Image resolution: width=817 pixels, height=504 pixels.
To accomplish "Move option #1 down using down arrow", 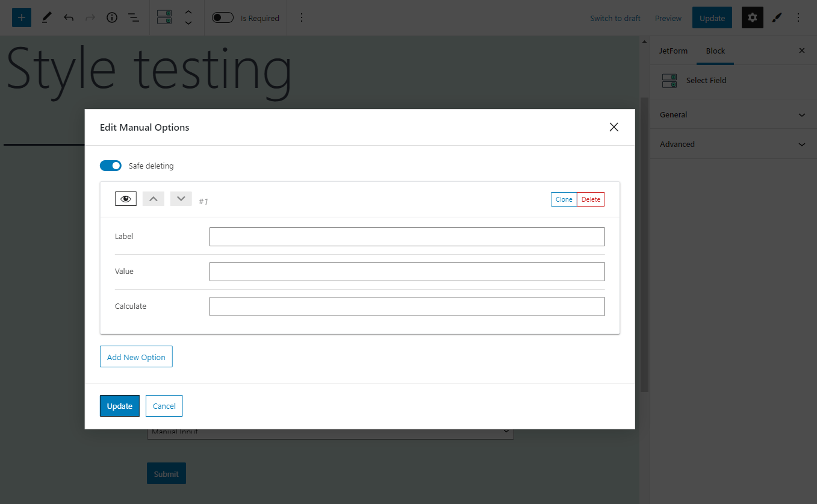I will 181,198.
